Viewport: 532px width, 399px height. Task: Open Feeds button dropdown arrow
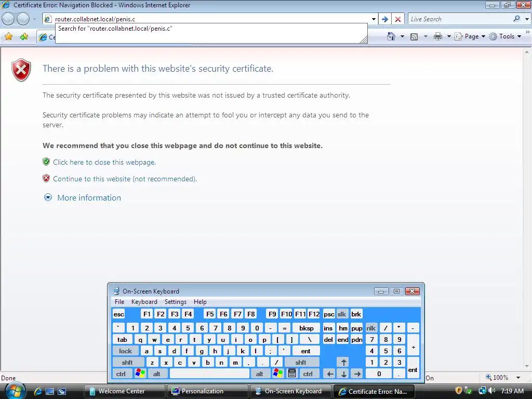[425, 36]
